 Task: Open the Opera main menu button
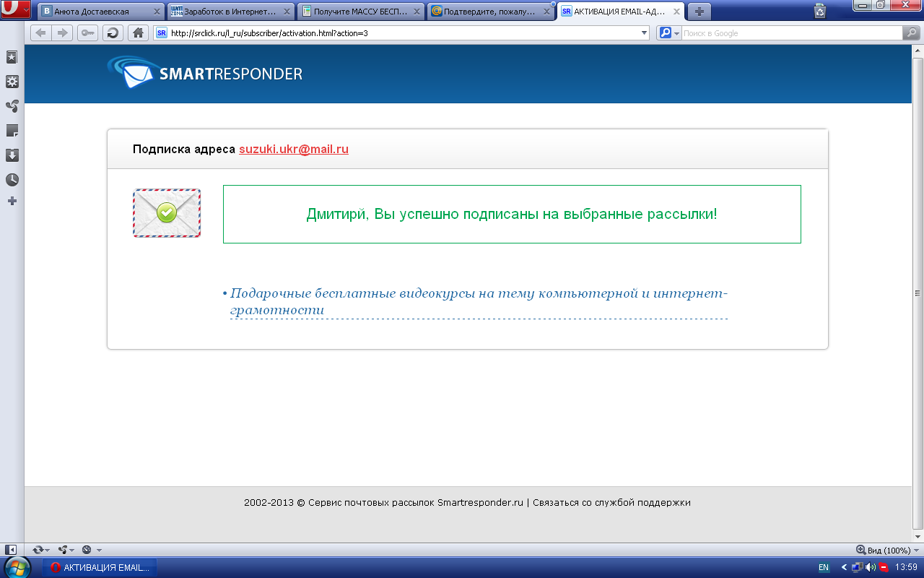pyautogui.click(x=15, y=9)
